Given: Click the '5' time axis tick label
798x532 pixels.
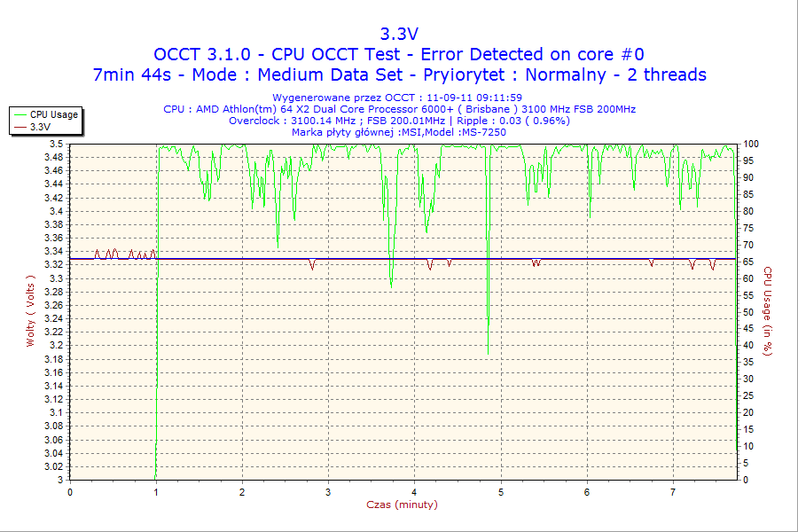Looking at the screenshot, I should (x=501, y=492).
